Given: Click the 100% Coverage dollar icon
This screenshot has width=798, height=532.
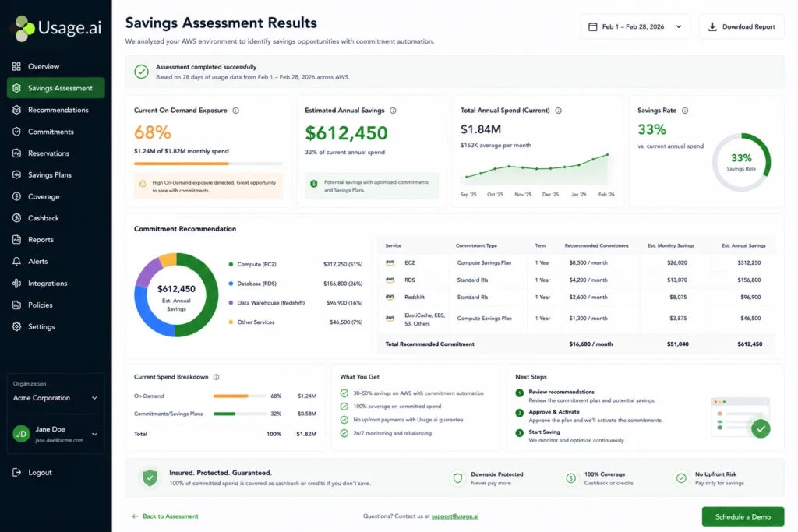Looking at the screenshot, I should [571, 478].
